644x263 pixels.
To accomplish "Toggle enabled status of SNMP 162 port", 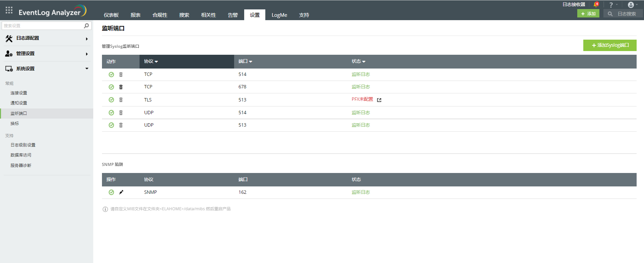I will (x=111, y=192).
